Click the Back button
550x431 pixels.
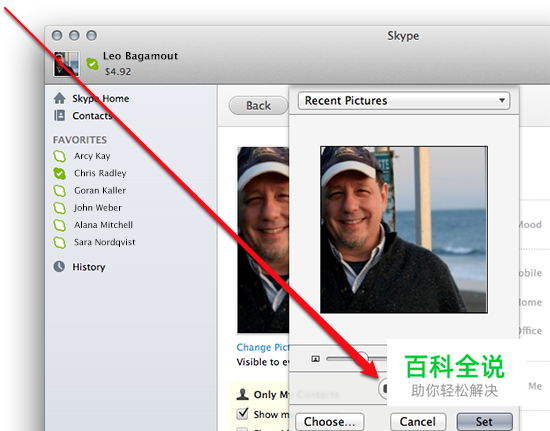[258, 106]
